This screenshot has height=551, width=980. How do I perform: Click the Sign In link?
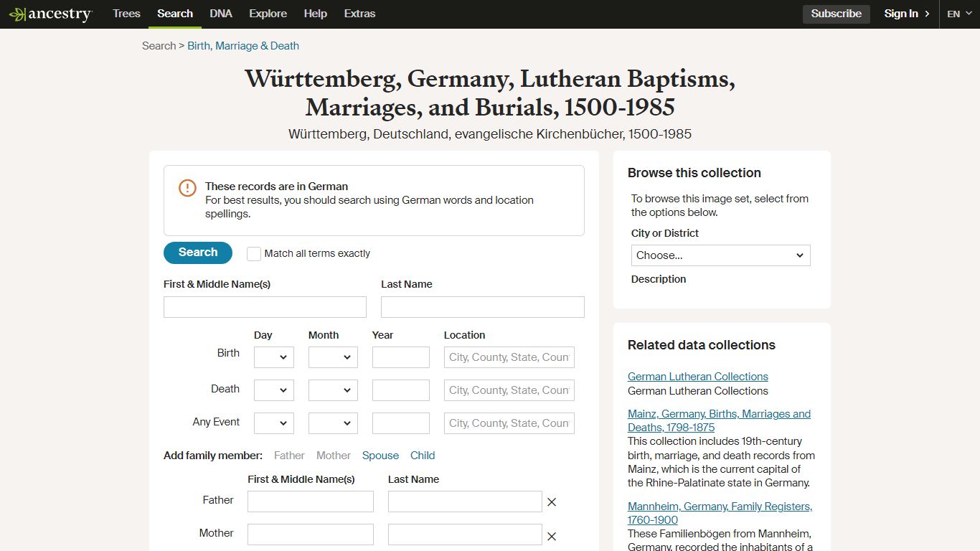pos(901,14)
